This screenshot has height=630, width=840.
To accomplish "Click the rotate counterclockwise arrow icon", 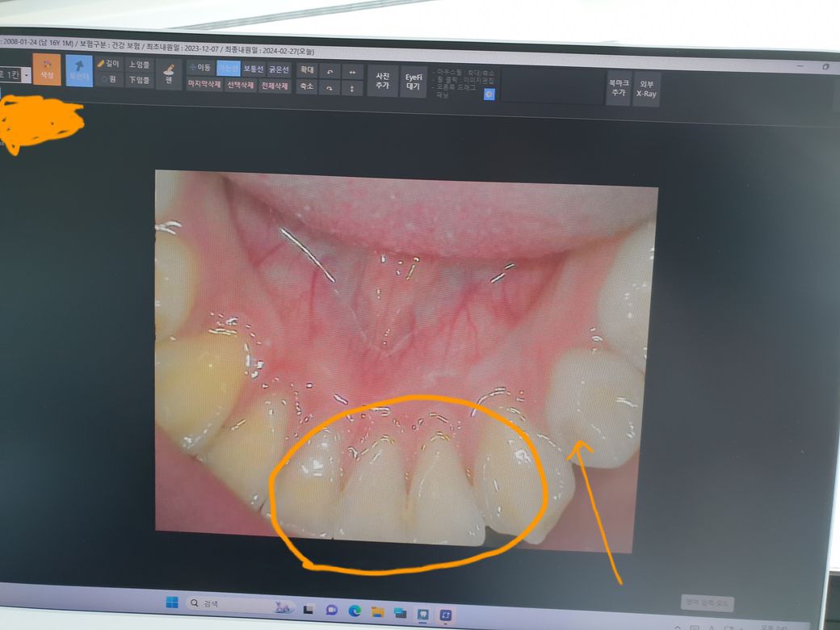I will (x=329, y=71).
